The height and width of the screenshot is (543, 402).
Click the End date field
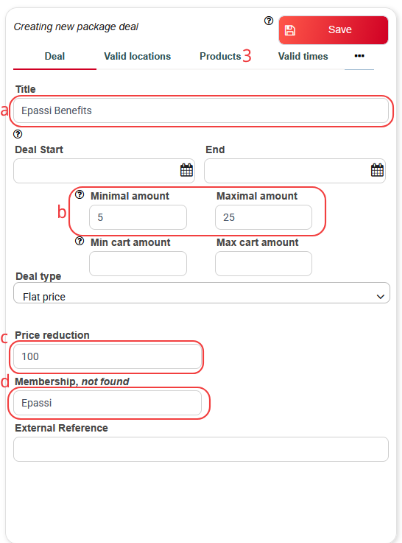(295, 170)
